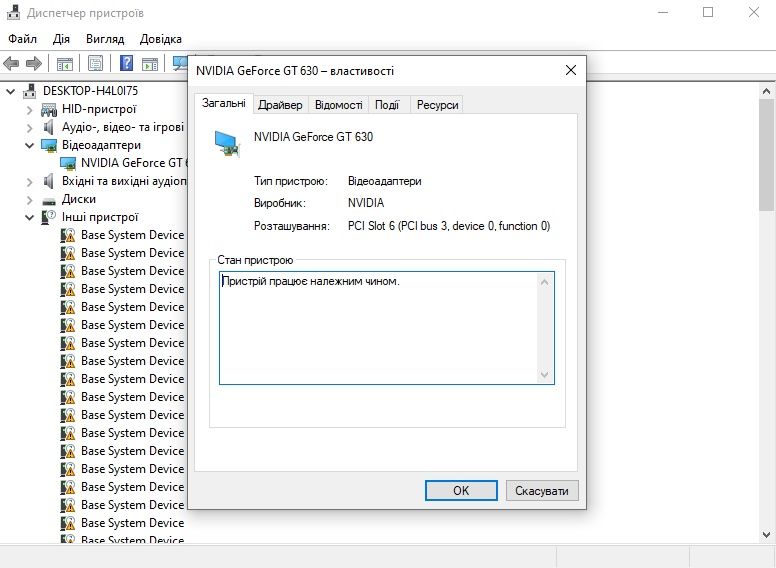Maximize the Диспетчер пристроїв window

pyautogui.click(x=708, y=12)
